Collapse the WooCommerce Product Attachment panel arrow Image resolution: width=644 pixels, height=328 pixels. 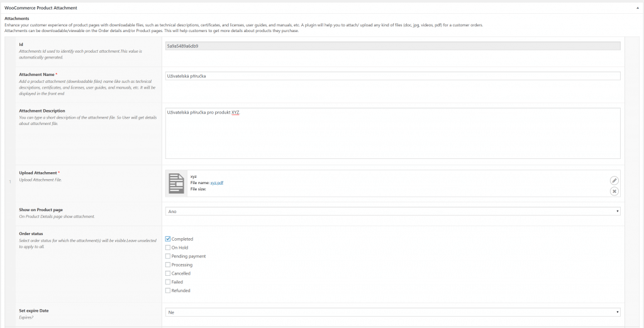(x=637, y=8)
